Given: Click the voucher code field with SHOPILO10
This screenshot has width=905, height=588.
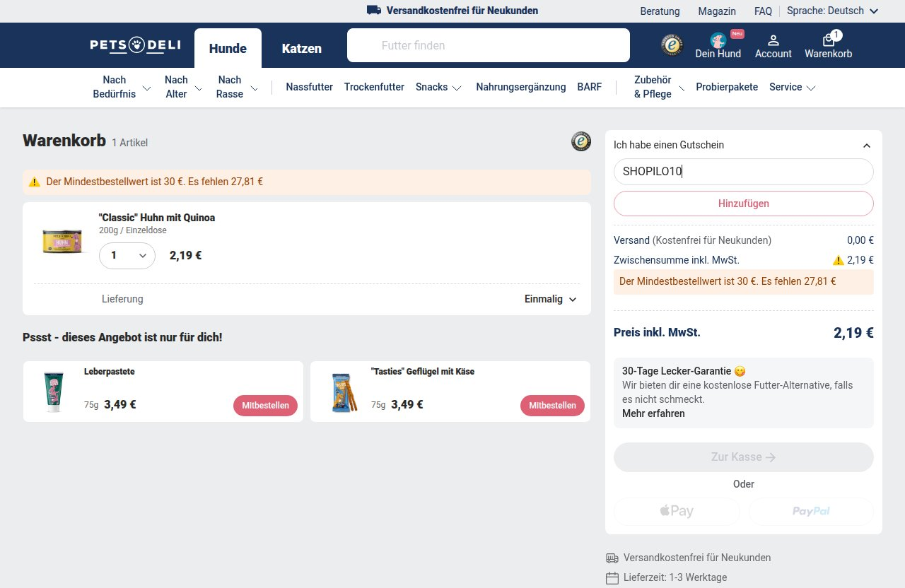Looking at the screenshot, I should (744, 172).
